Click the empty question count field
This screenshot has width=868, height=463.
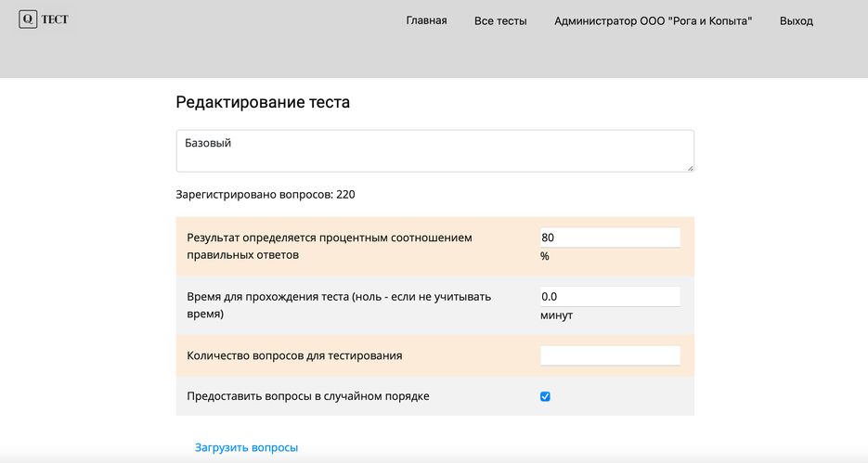[610, 355]
